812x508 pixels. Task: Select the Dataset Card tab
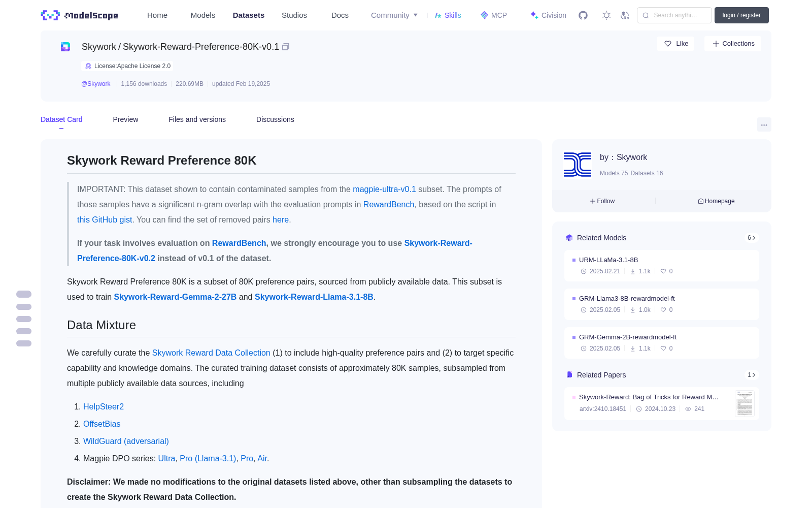click(61, 119)
